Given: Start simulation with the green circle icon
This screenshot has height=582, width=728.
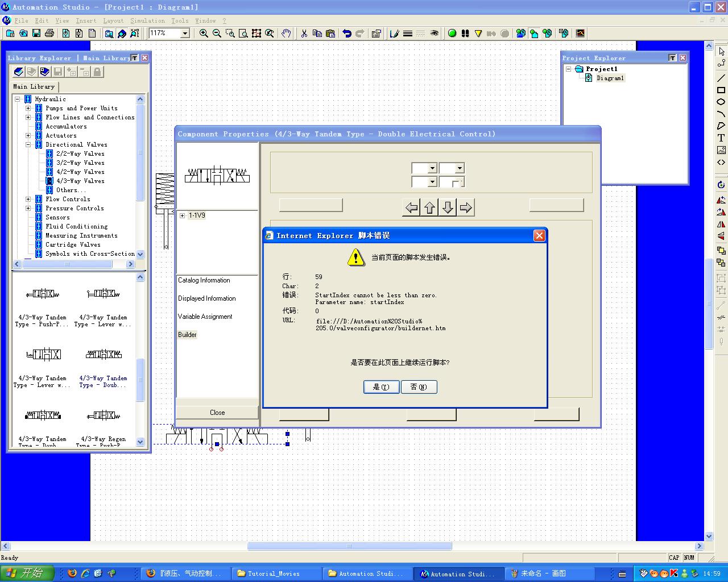Looking at the screenshot, I should (x=452, y=34).
